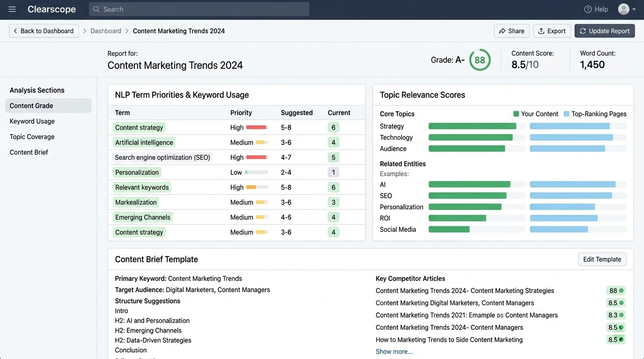This screenshot has width=644, height=359.
Task: Click "H2: AI and Personalization" structure suggestion
Action: pyautogui.click(x=152, y=321)
